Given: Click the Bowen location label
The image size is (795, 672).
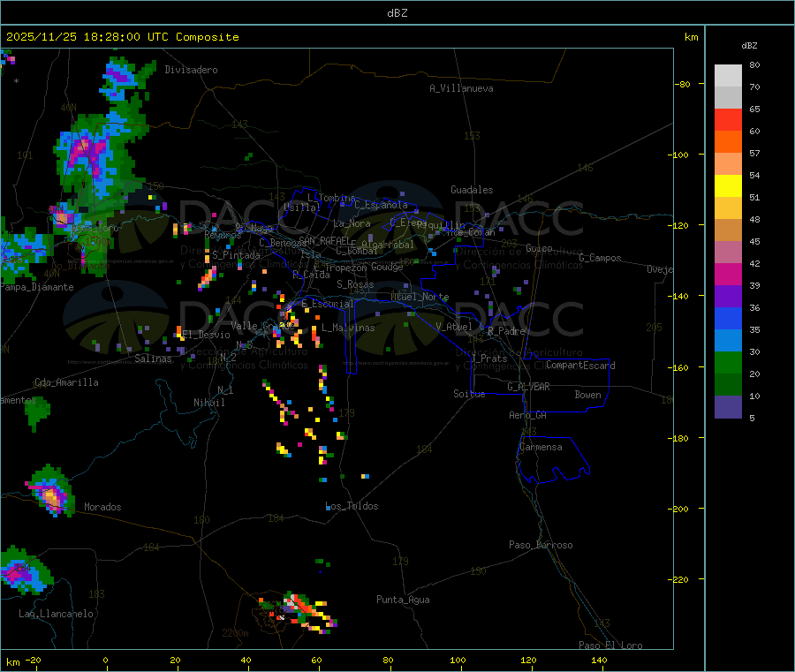Looking at the screenshot, I should click(x=587, y=395).
